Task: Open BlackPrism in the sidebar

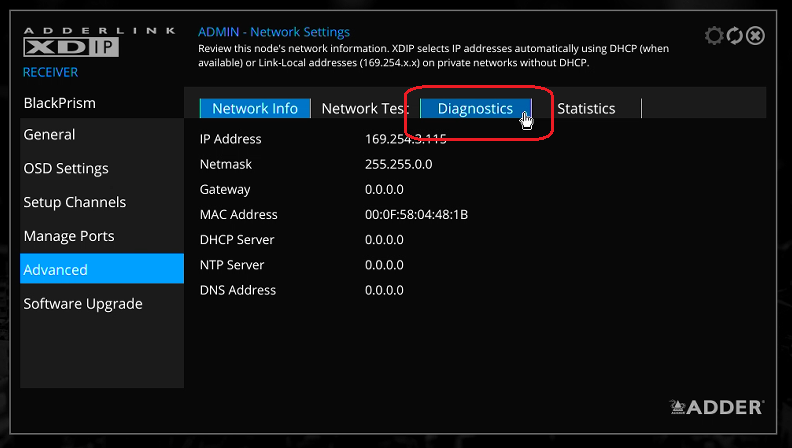Action: pos(60,103)
